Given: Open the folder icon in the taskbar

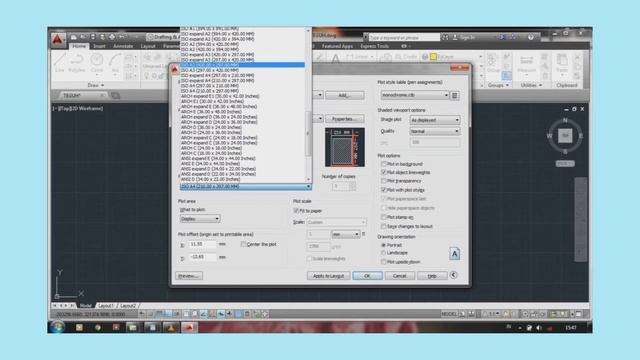Looking at the screenshot, I should [132, 327].
